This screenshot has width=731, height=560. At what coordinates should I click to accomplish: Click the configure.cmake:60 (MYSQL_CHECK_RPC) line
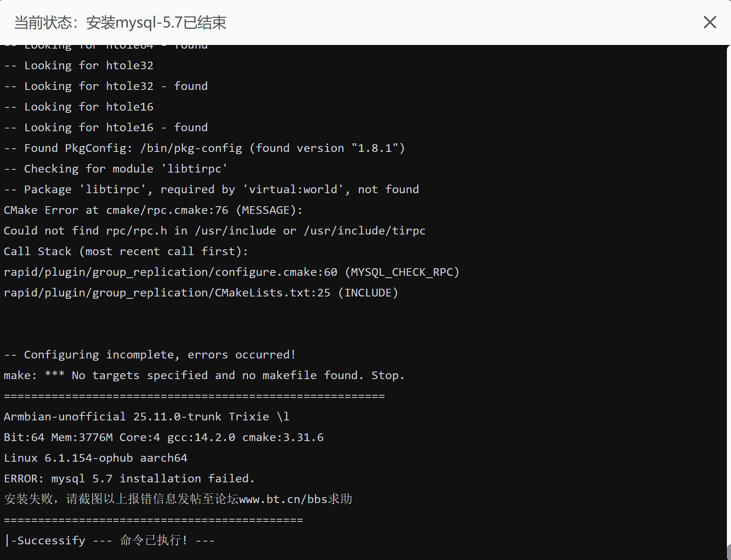[x=231, y=272]
